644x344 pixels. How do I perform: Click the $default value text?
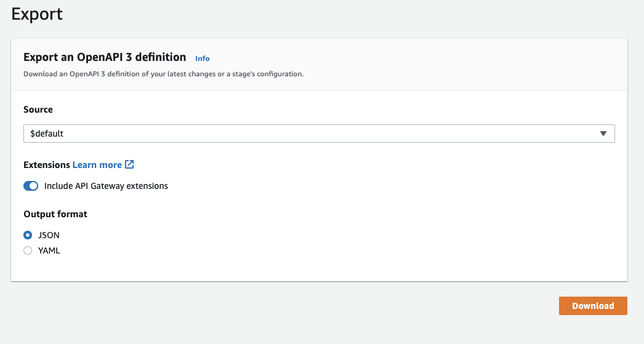(x=47, y=134)
